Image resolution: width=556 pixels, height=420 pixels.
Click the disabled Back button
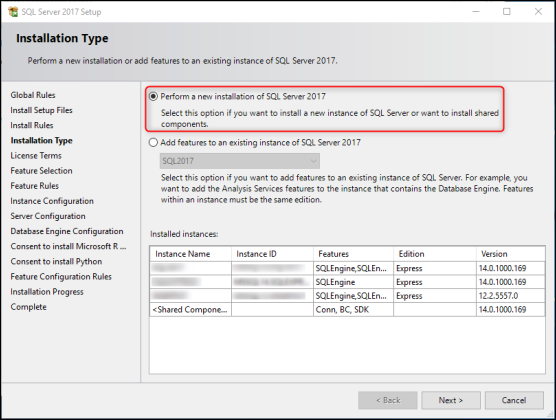point(388,400)
